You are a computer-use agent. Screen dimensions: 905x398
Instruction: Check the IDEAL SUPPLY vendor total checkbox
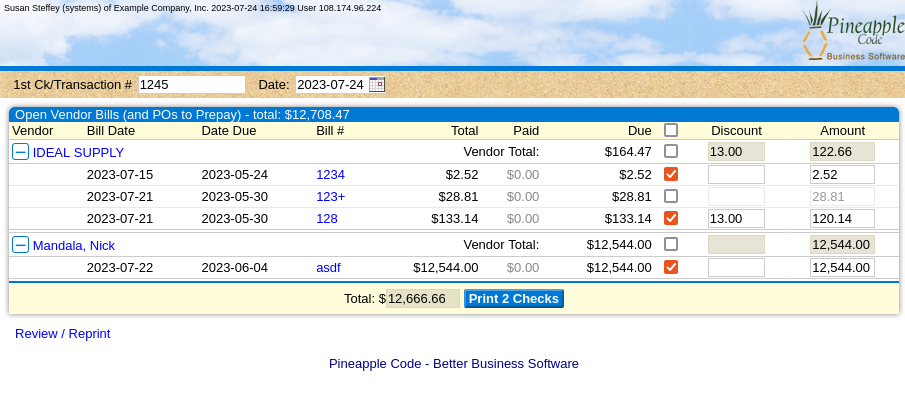tap(671, 151)
